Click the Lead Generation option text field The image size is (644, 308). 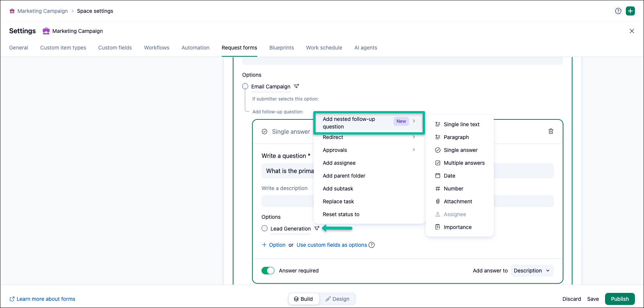pos(291,229)
